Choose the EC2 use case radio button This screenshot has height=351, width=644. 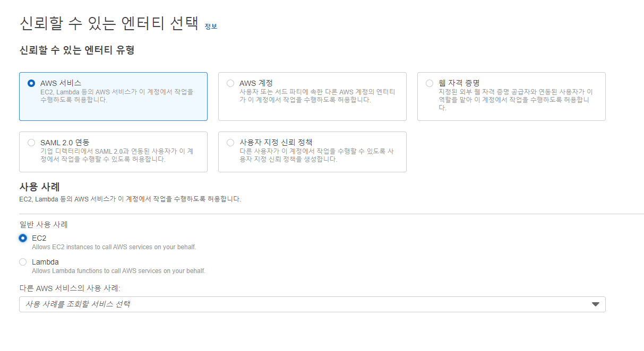[x=23, y=238]
